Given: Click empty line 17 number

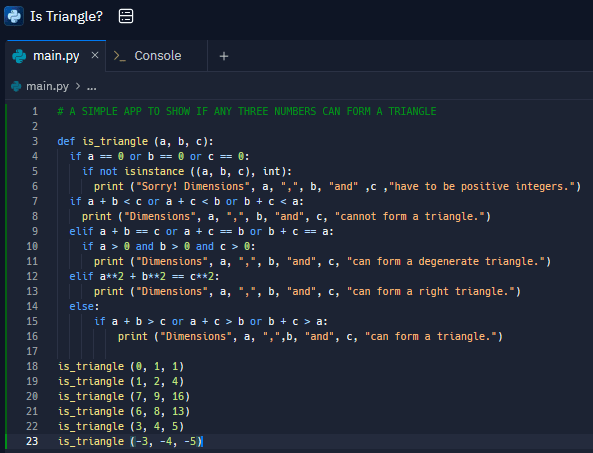Looking at the screenshot, I should [x=33, y=351].
